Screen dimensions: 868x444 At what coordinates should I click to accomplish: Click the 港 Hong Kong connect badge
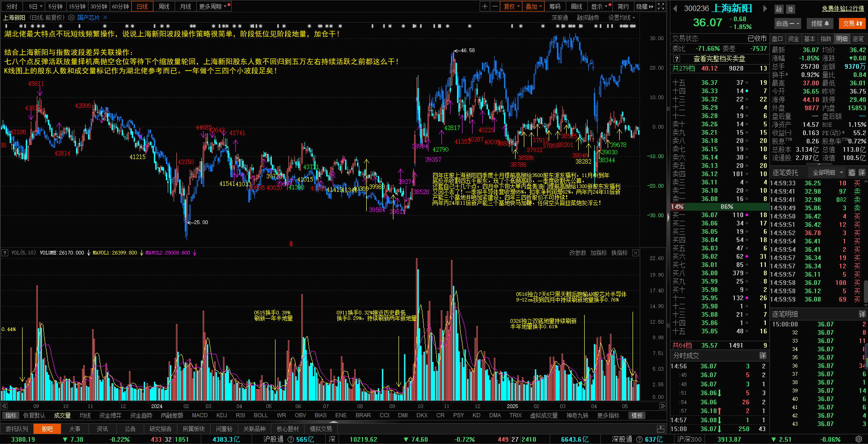[790, 9]
